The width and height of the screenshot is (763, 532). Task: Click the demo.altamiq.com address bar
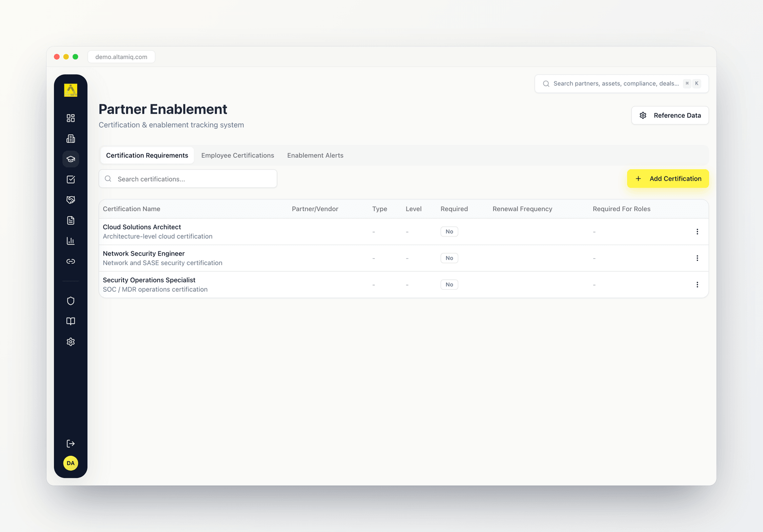click(x=121, y=57)
